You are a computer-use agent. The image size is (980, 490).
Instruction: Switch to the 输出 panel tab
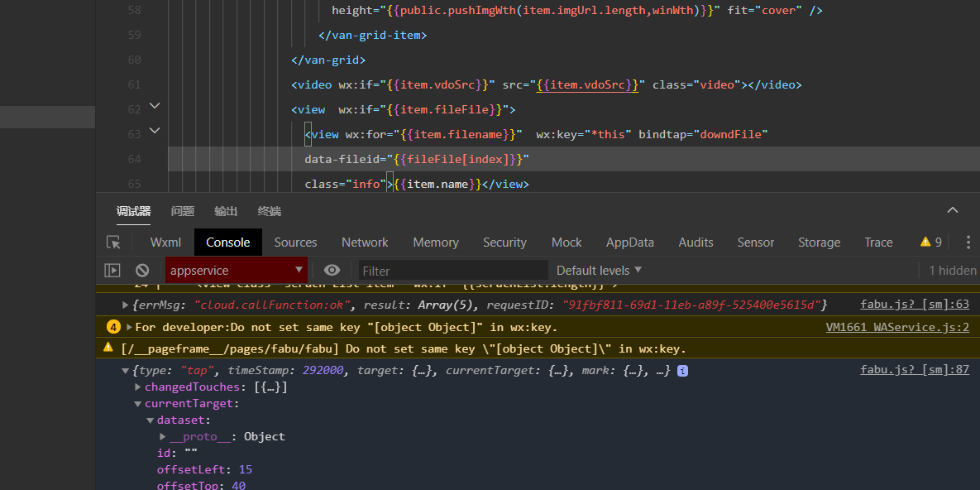pyautogui.click(x=226, y=212)
